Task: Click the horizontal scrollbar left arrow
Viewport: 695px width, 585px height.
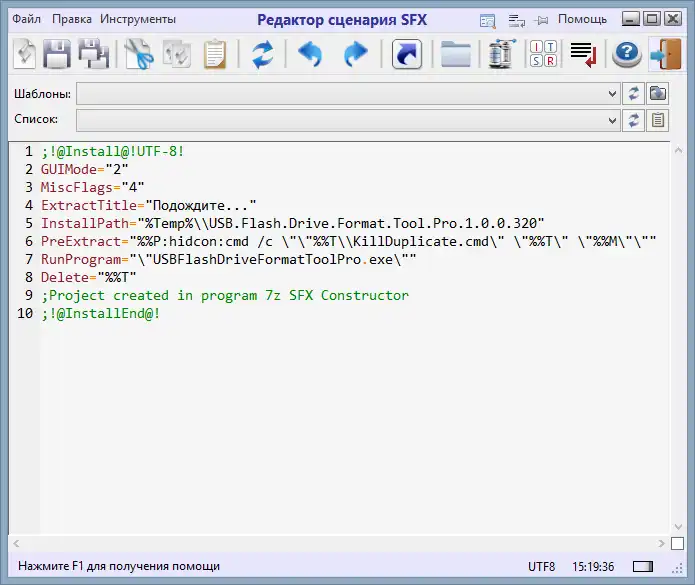Action: click(x=16, y=543)
